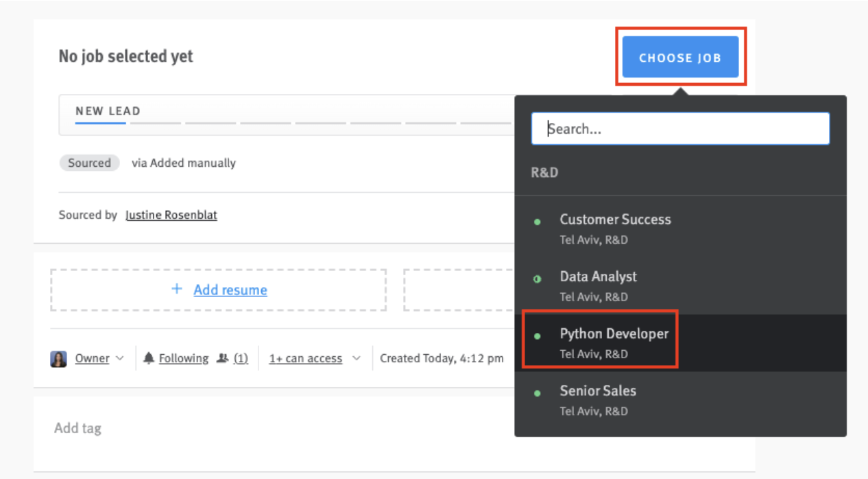Focus the job Search field
868x479 pixels.
coord(680,128)
